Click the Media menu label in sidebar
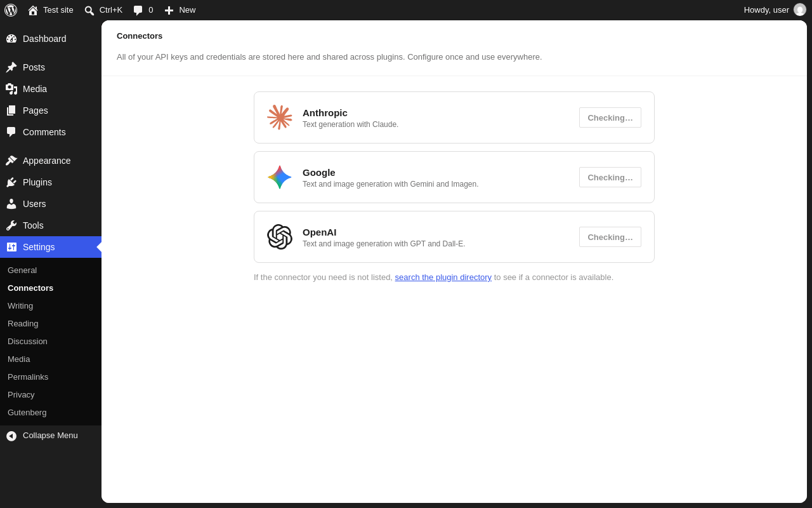This screenshot has height=508, width=812. pos(35,89)
